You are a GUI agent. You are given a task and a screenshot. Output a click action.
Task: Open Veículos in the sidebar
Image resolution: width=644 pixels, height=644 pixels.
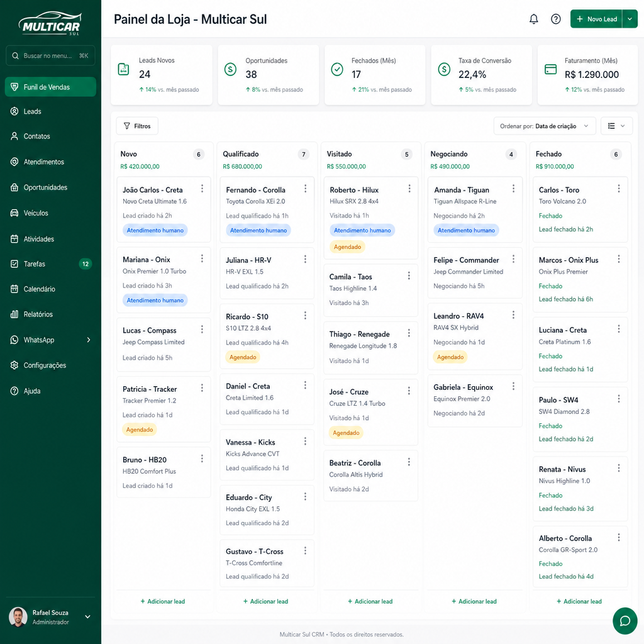click(50, 213)
